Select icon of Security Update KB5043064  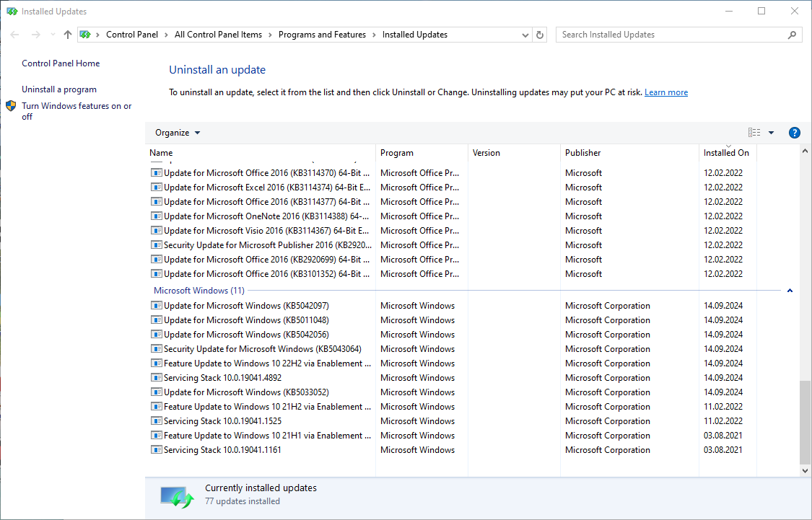tap(157, 349)
